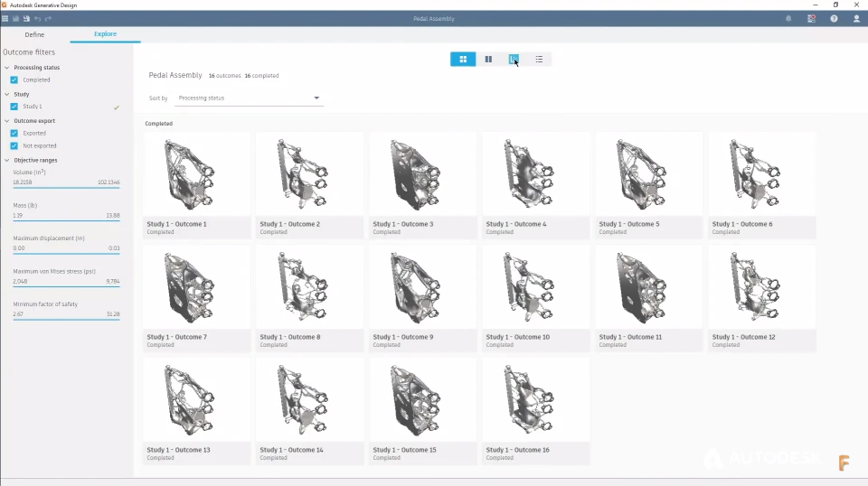The width and height of the screenshot is (868, 486).
Task: Collapse the Objective ranges section
Action: point(7,160)
